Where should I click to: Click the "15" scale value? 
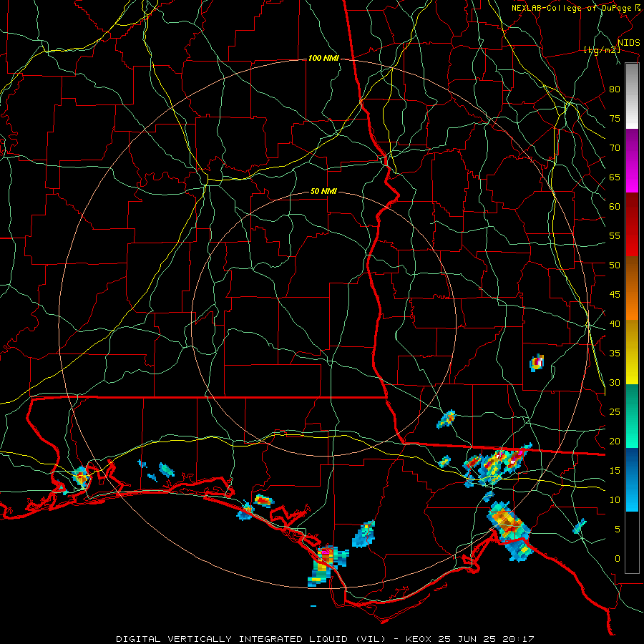tap(615, 471)
